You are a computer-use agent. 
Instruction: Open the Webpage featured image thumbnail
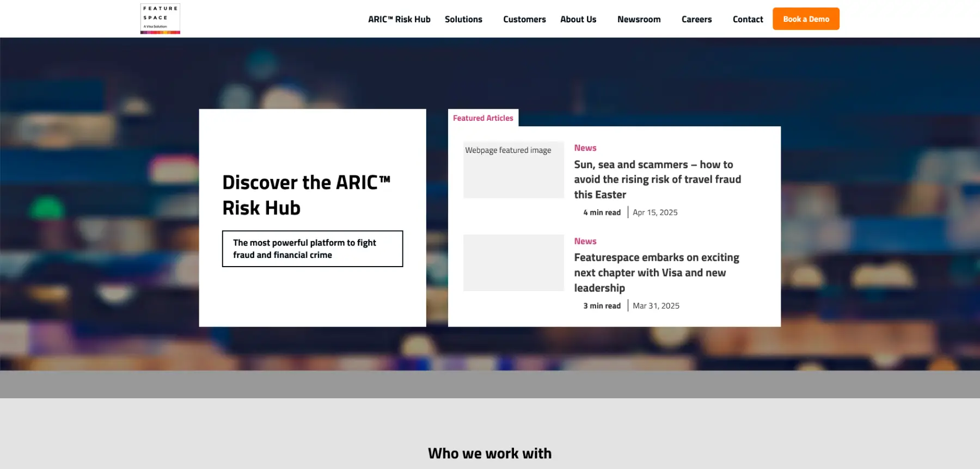click(513, 170)
